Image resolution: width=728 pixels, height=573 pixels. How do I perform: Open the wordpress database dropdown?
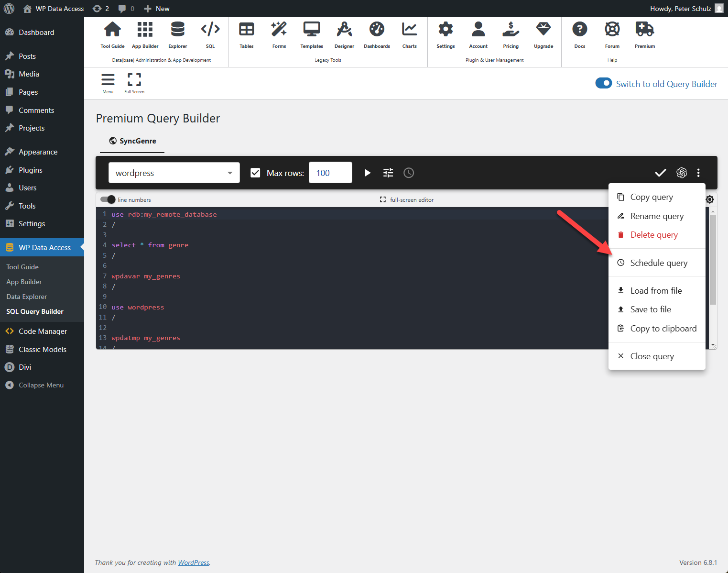[x=174, y=173]
